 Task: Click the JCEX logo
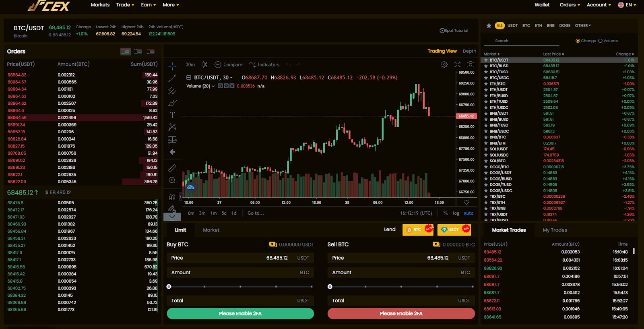49,6
